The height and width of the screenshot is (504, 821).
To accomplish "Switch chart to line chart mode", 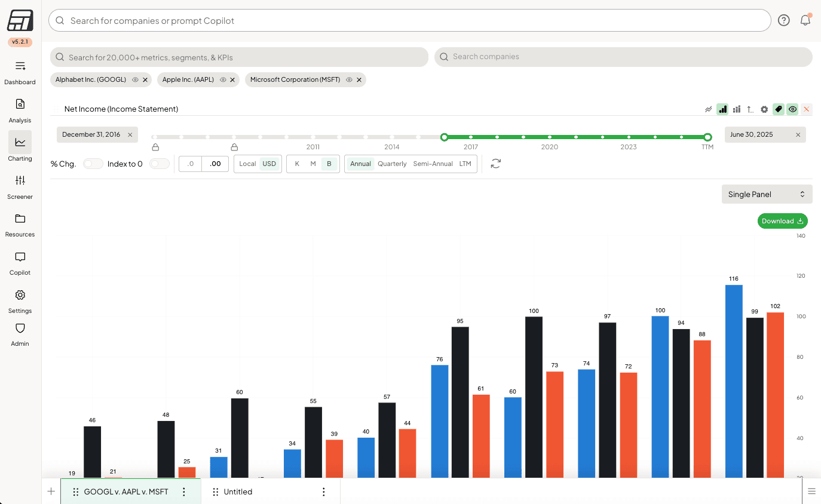I will coord(708,109).
